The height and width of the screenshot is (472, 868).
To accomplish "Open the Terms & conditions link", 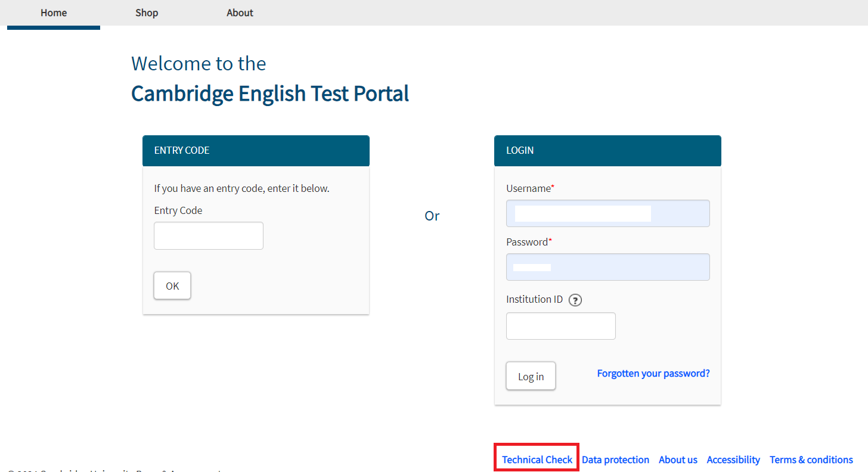I will pyautogui.click(x=811, y=459).
